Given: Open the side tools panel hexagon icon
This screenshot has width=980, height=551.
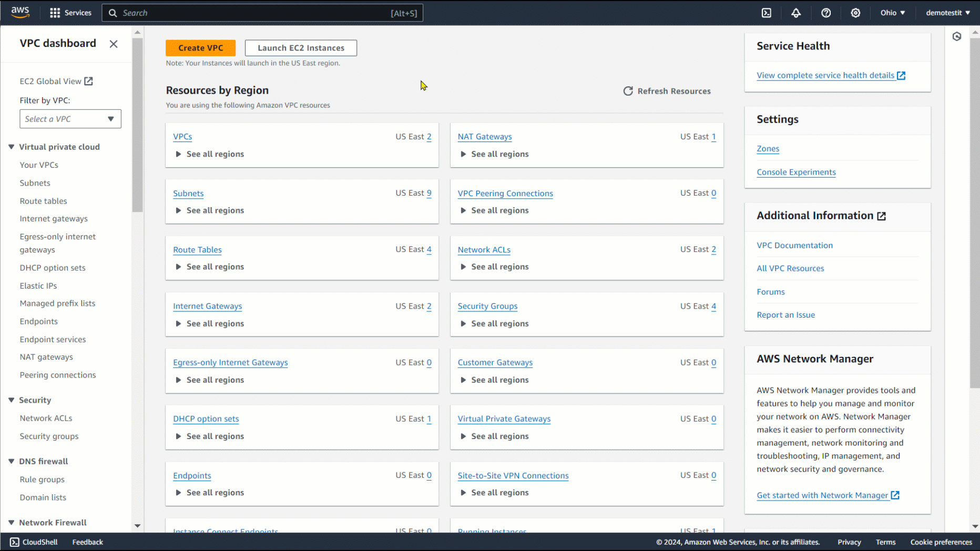Looking at the screenshot, I should [x=957, y=36].
